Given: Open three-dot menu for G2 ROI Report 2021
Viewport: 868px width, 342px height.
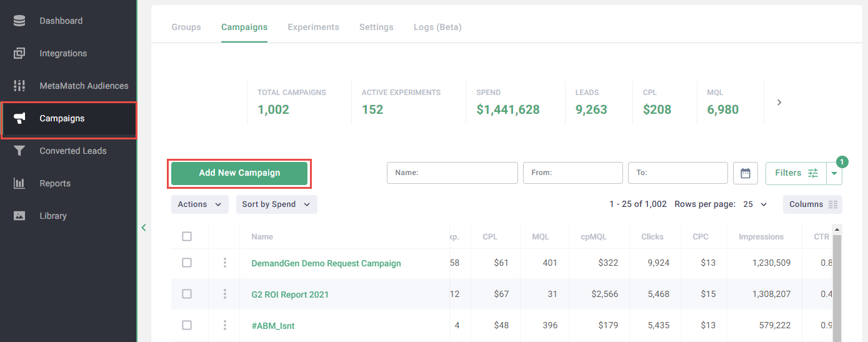Looking at the screenshot, I should pos(224,294).
